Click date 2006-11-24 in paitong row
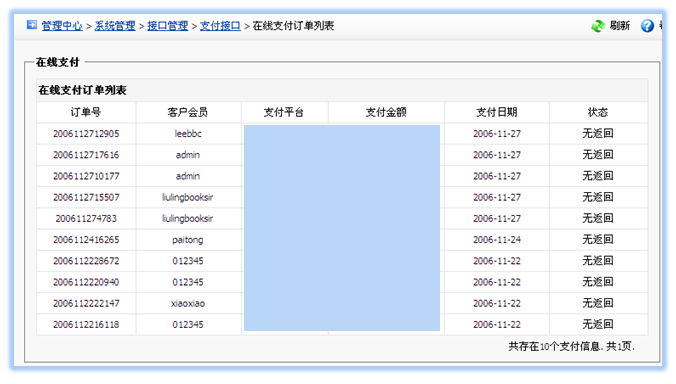 tap(497, 240)
